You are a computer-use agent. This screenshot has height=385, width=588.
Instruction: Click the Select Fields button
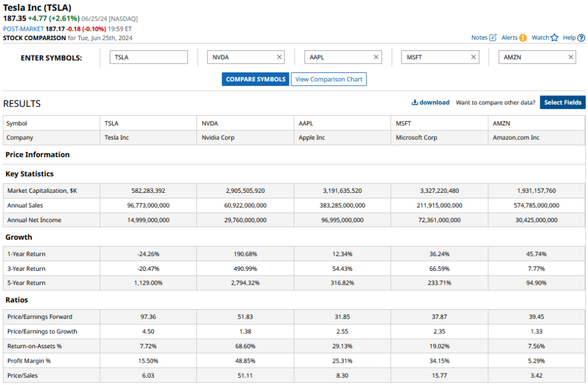click(562, 103)
